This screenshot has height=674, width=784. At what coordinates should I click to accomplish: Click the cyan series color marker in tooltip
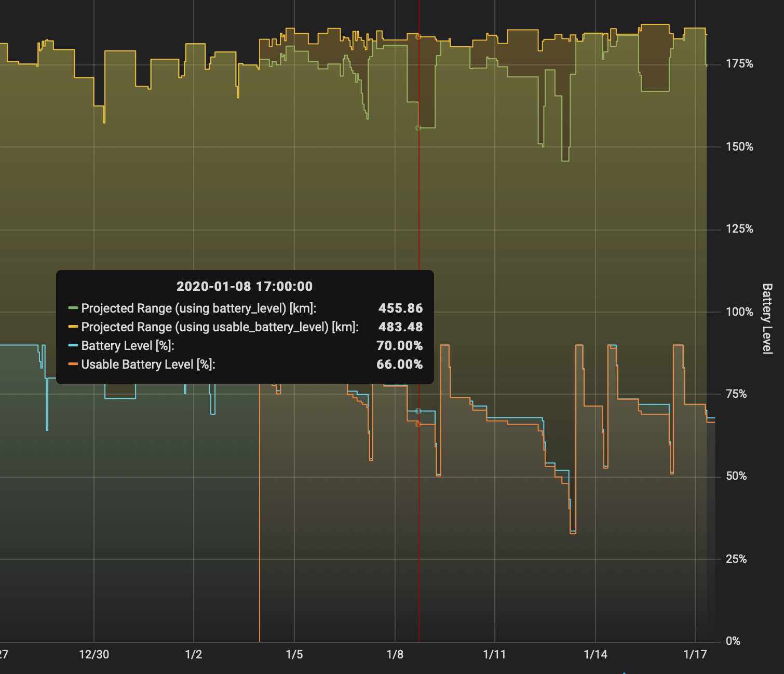click(73, 345)
